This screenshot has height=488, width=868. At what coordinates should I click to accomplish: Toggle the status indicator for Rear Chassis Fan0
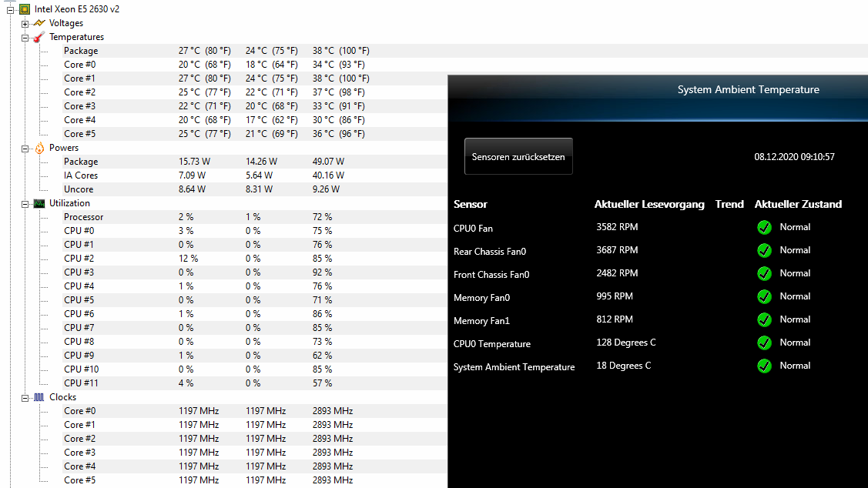(764, 250)
